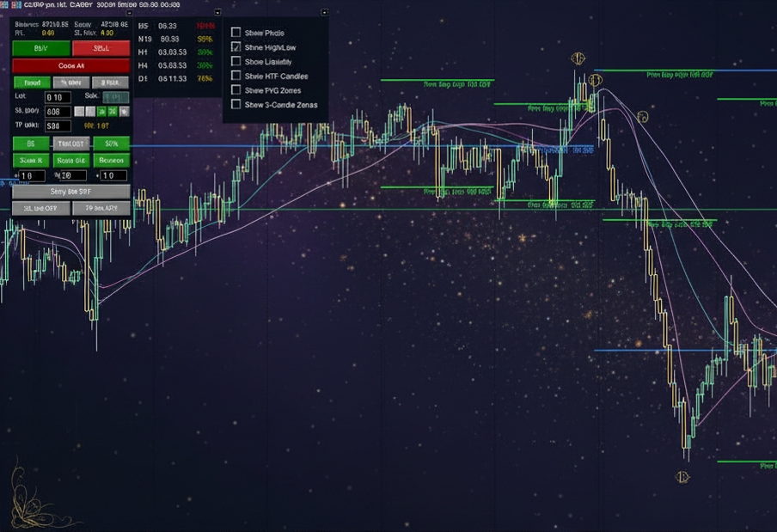Image resolution: width=777 pixels, height=532 pixels.
Task: Enable the Show HTF Candles checkbox
Action: tap(236, 76)
